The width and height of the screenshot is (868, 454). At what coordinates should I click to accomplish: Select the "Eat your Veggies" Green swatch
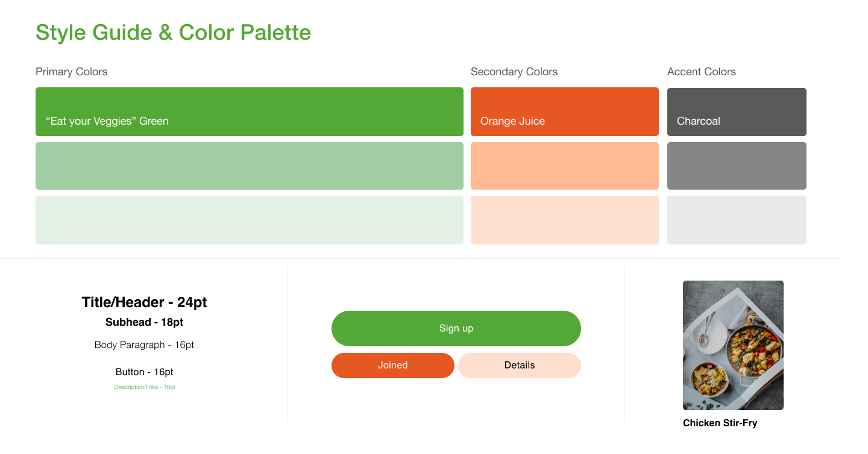[x=250, y=111]
